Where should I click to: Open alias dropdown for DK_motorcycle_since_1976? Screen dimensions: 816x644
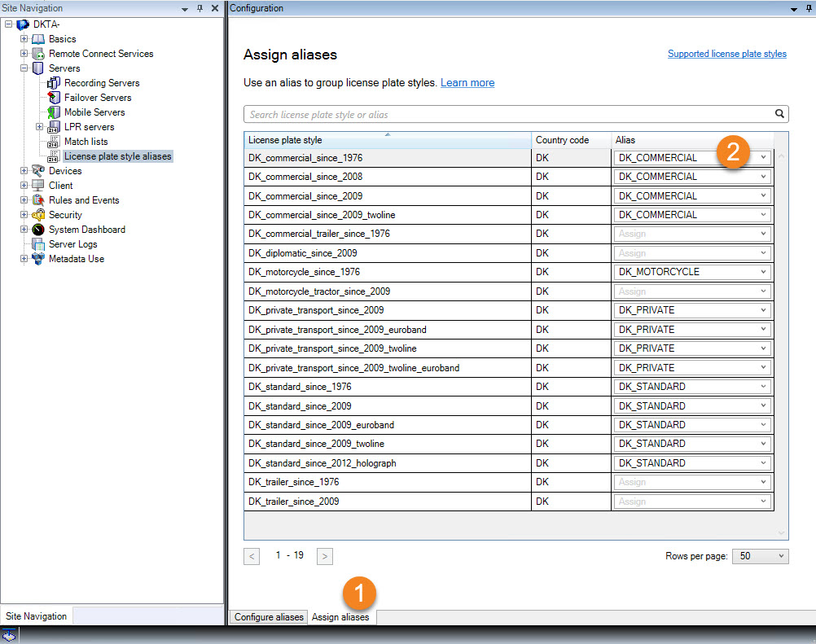[763, 272]
